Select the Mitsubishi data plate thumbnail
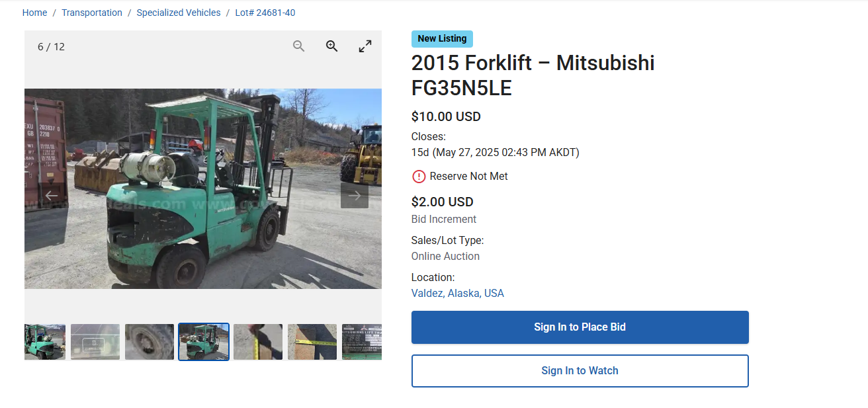This screenshot has height=408, width=868. click(x=362, y=342)
